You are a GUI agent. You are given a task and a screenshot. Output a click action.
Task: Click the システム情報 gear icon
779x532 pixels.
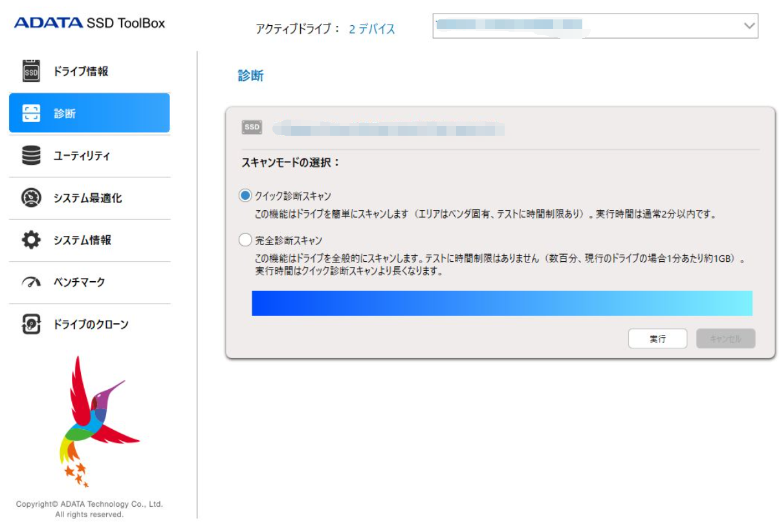click(x=31, y=240)
